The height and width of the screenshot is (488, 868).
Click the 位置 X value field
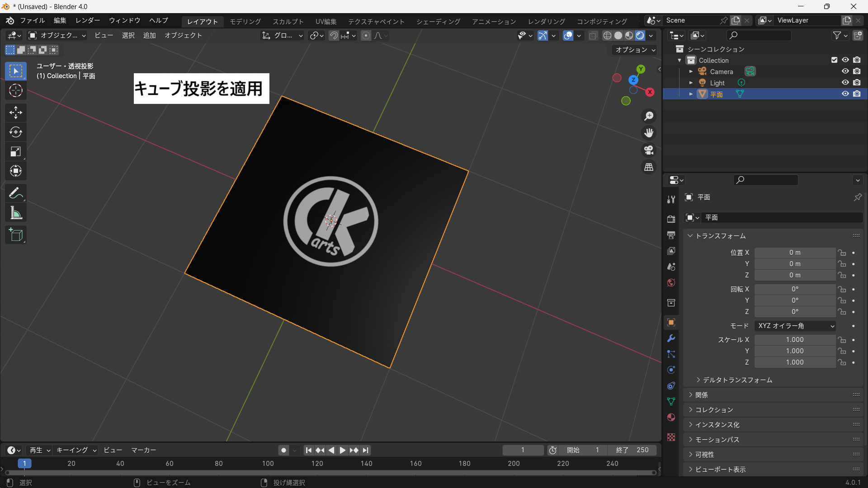[794, 253]
